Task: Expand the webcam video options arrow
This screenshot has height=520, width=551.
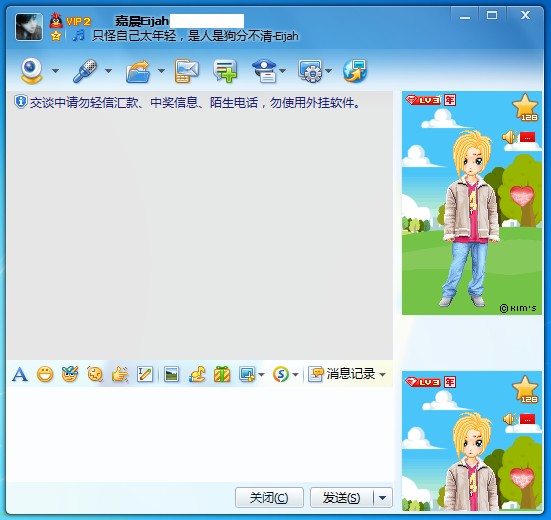Action: point(56,71)
